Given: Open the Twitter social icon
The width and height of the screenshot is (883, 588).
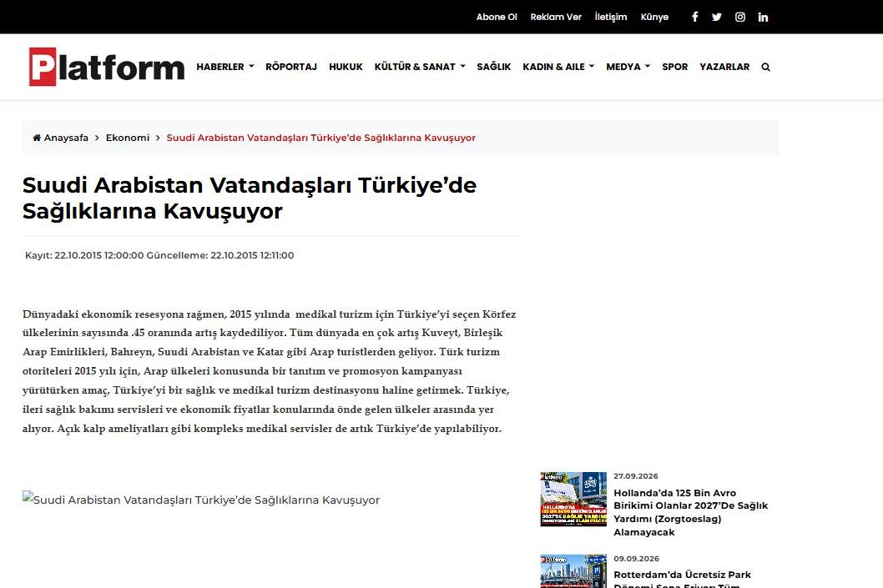Looking at the screenshot, I should [x=716, y=17].
